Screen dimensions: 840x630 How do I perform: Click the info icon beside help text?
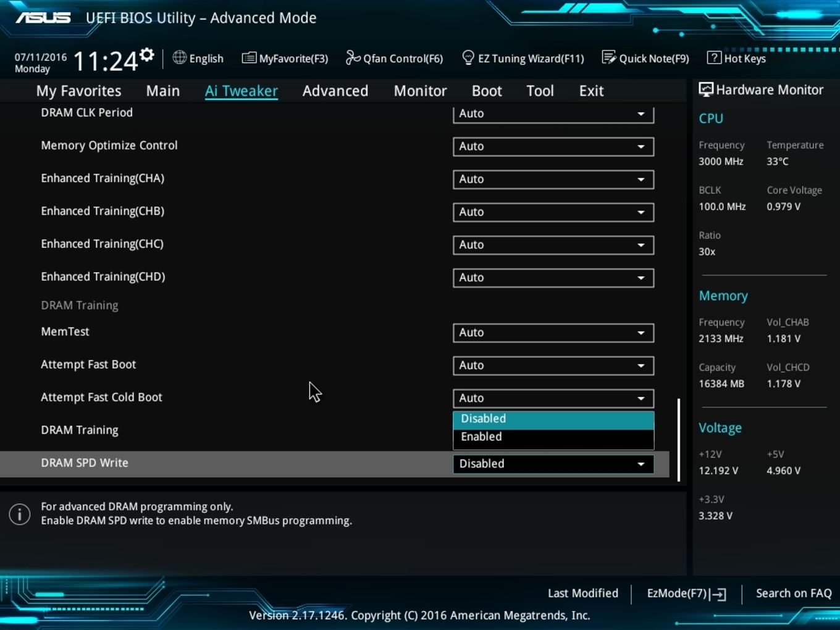click(20, 514)
